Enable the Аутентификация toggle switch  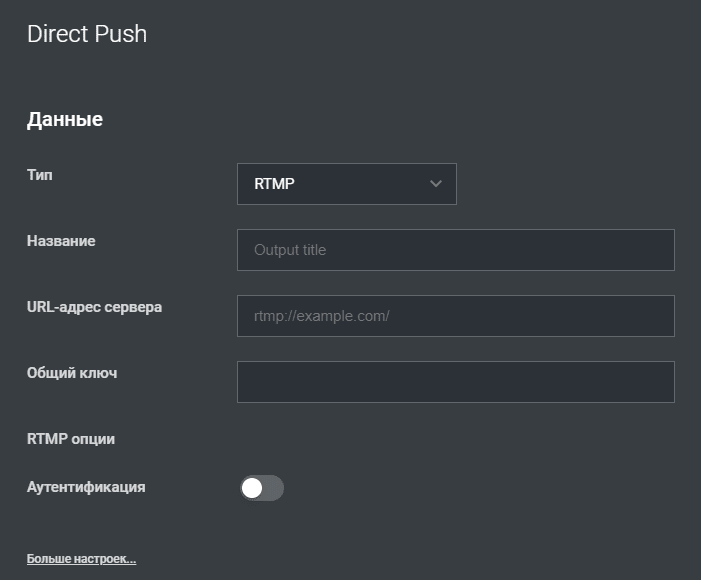pyautogui.click(x=262, y=488)
